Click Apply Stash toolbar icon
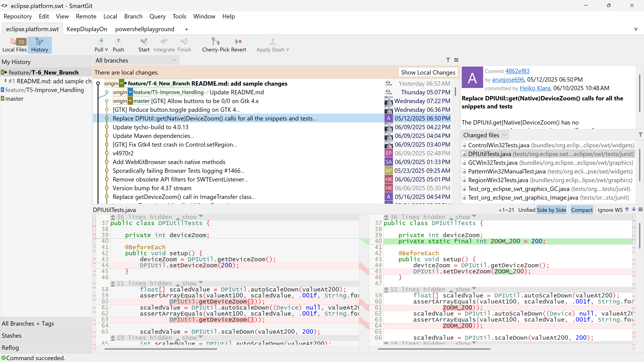The width and height of the screenshot is (644, 362). pos(273,41)
